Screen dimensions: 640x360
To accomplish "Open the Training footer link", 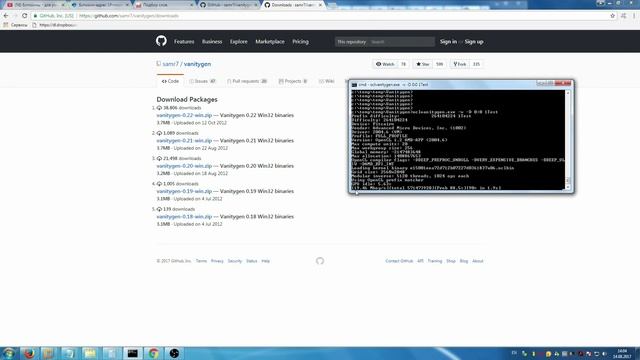I will (x=435, y=261).
